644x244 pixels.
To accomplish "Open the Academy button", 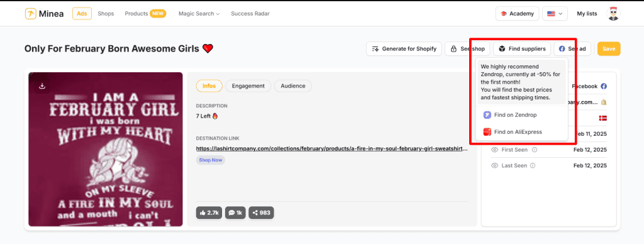I will [517, 14].
